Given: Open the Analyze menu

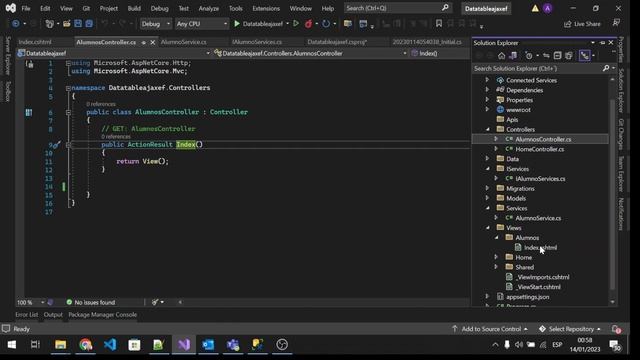Looking at the screenshot, I should pyautogui.click(x=209, y=8).
